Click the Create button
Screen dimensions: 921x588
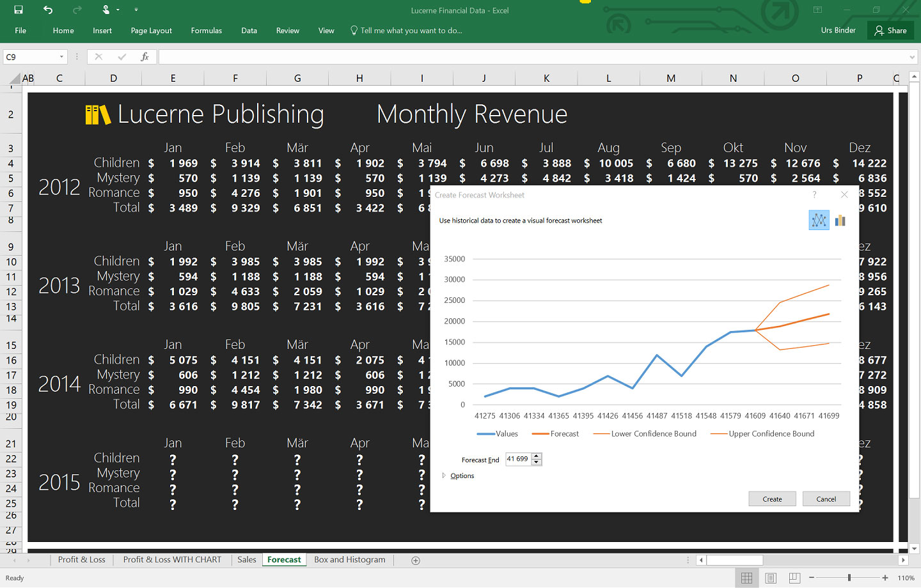click(772, 499)
